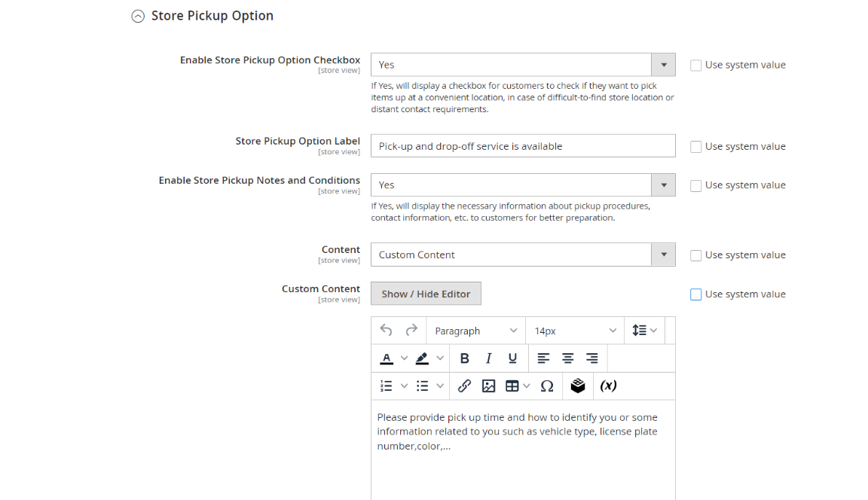Insert a variable using (x) icon
This screenshot has width=868, height=500.
(x=608, y=386)
